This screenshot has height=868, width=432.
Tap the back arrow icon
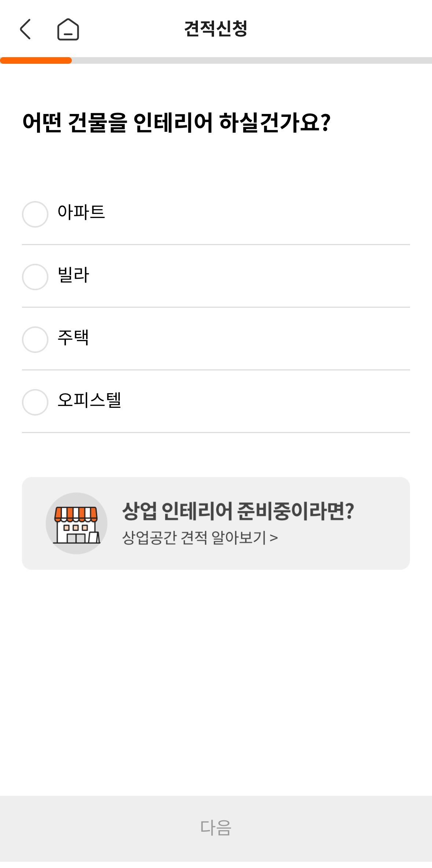(25, 29)
